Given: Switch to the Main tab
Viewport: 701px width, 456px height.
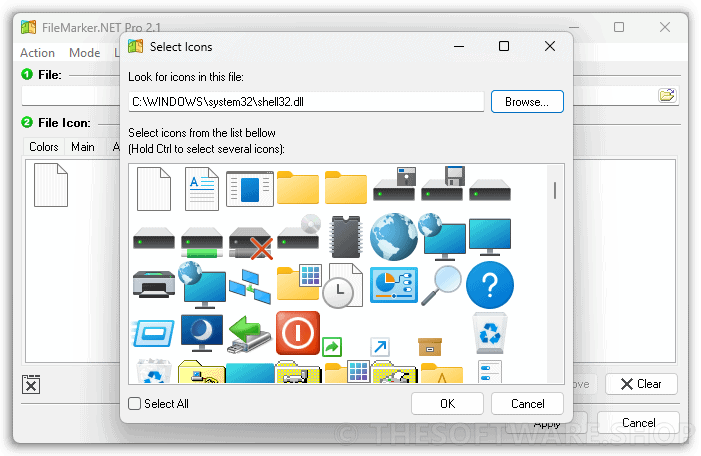Looking at the screenshot, I should (x=83, y=147).
